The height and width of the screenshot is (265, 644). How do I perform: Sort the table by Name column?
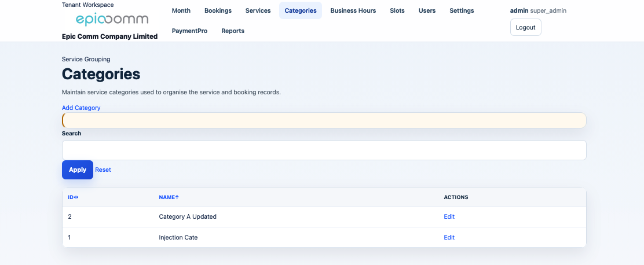click(169, 197)
